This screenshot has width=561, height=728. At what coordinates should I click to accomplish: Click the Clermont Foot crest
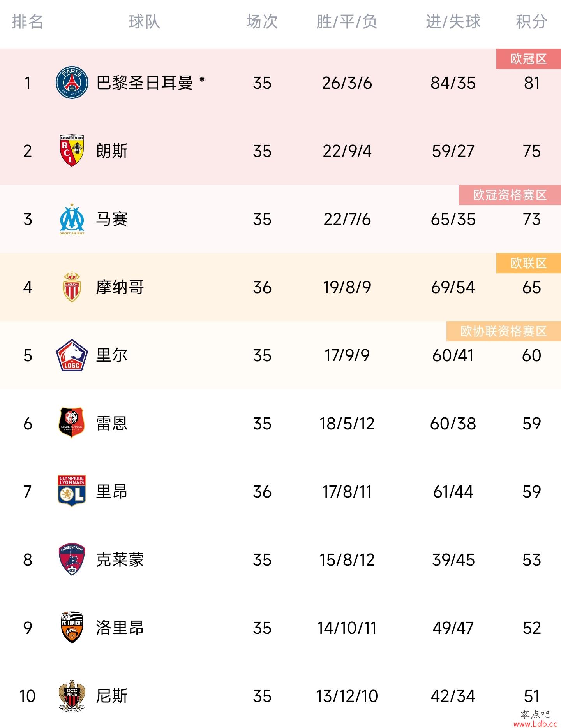[72, 559]
